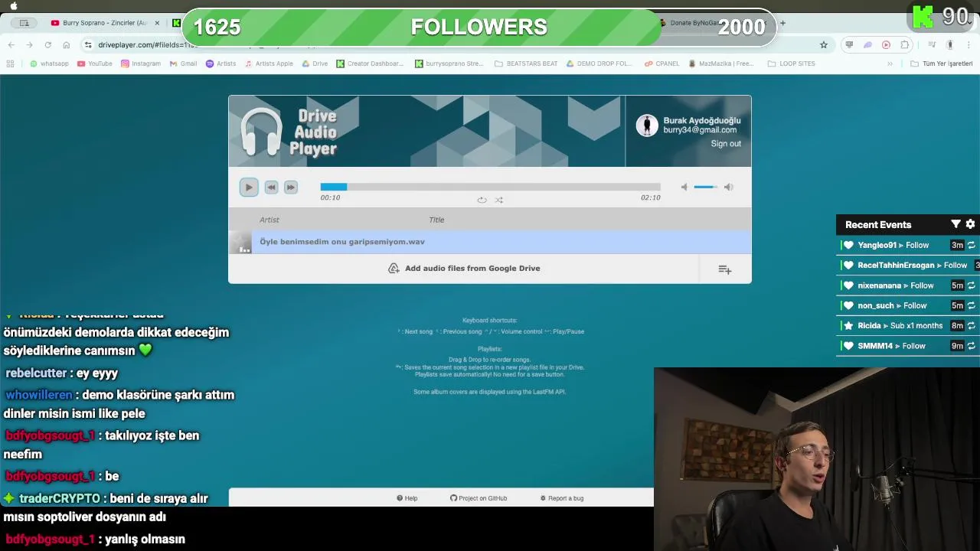The image size is (980, 551).
Task: Click the Sign out link
Action: tap(726, 144)
